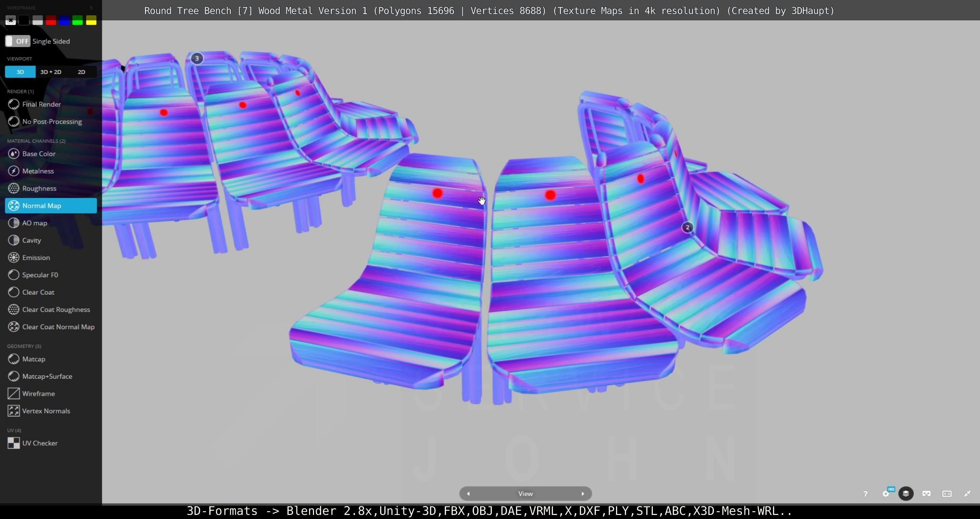
Task: Go to previous annotation view arrow
Action: [468, 494]
